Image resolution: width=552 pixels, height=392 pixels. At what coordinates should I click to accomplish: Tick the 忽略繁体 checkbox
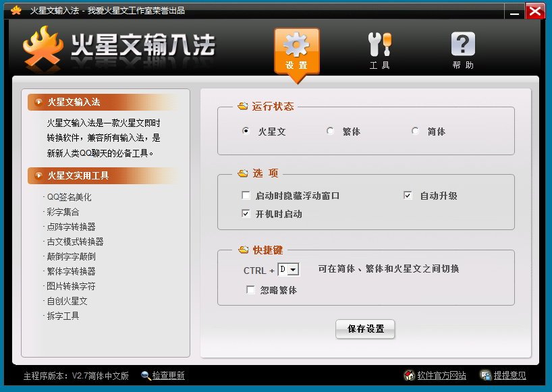tap(250, 289)
